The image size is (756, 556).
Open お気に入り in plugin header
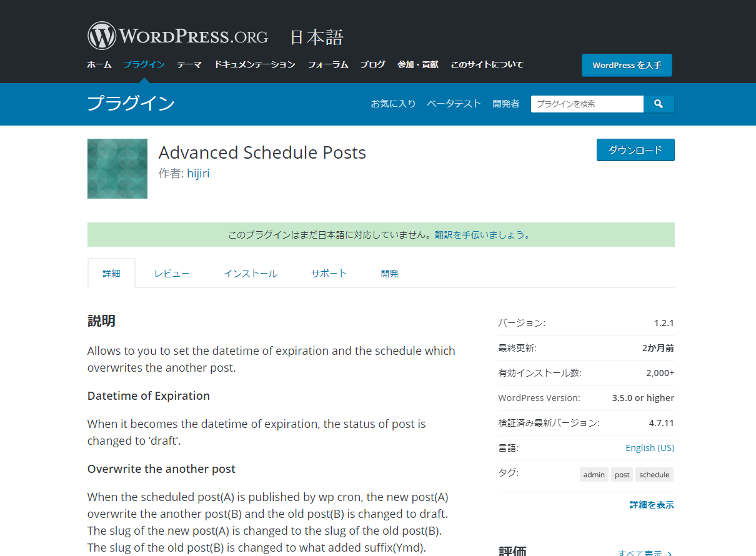(x=393, y=104)
